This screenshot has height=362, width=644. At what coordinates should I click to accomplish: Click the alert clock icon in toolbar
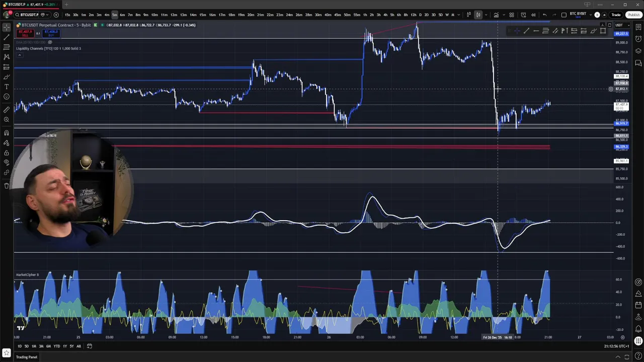[523, 15]
